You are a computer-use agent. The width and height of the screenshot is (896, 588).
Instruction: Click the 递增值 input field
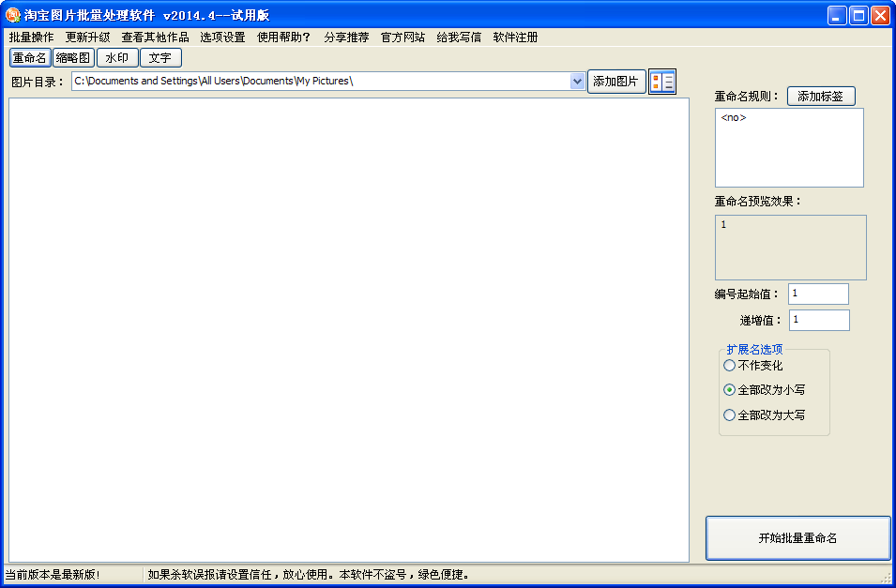click(x=819, y=320)
